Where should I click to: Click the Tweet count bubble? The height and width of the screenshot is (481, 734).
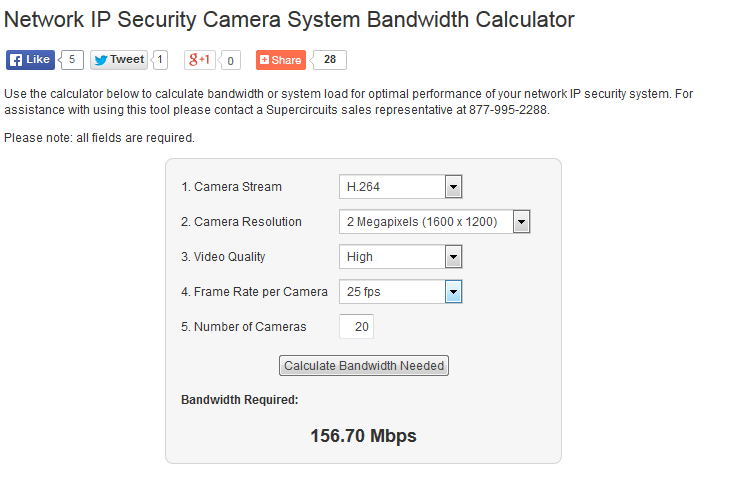click(160, 60)
